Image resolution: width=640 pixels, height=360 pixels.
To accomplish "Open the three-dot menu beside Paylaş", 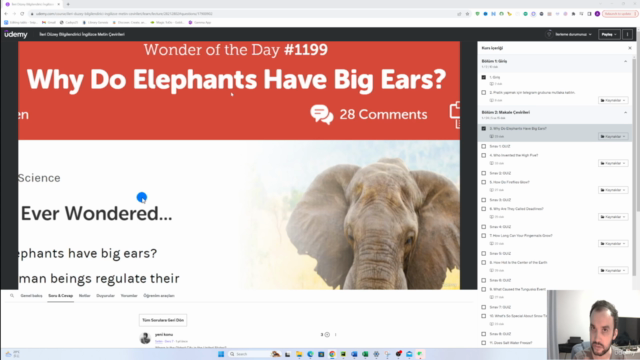I will pos(627,34).
